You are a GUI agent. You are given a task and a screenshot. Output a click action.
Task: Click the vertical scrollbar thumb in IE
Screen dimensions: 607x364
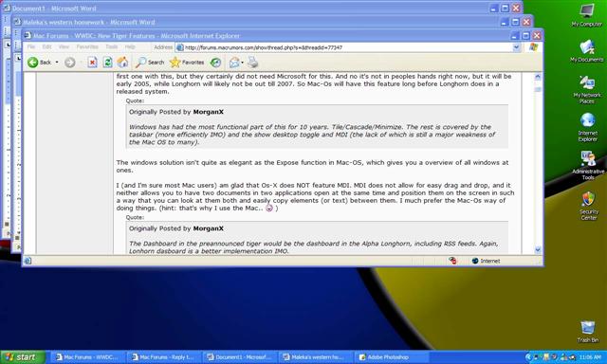538,89
